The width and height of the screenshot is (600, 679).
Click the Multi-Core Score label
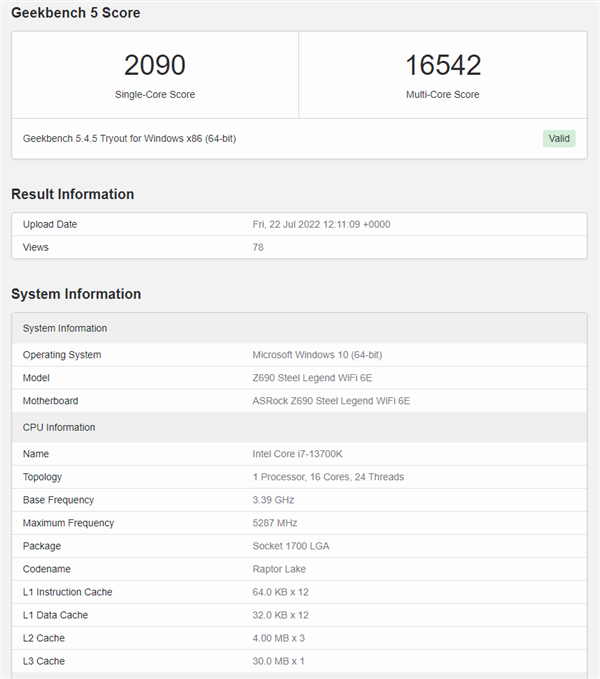pyautogui.click(x=443, y=95)
